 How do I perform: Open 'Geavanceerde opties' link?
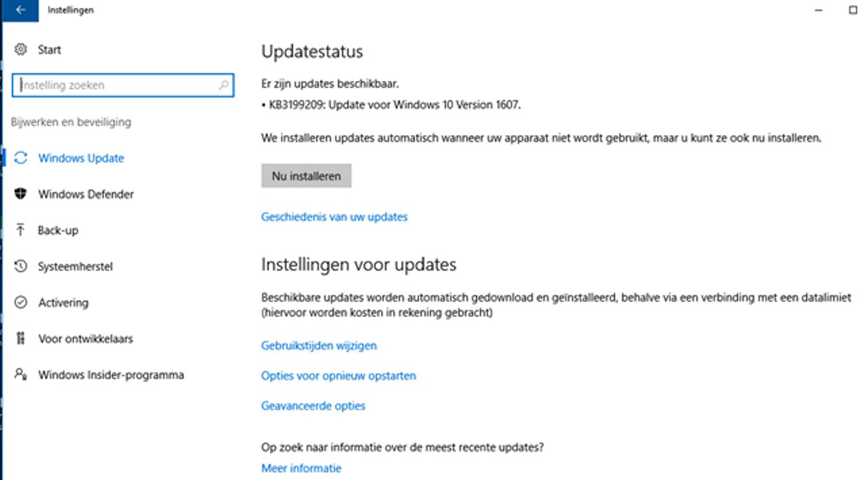point(313,406)
